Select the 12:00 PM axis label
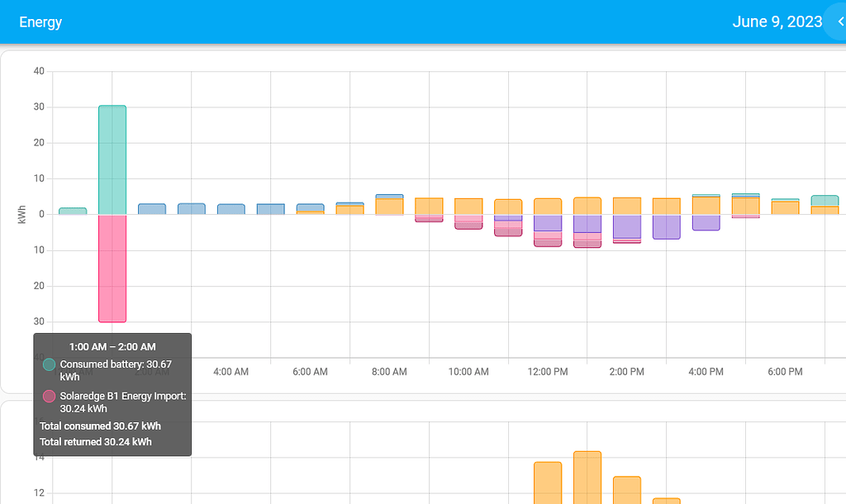The height and width of the screenshot is (504, 846). 547,372
